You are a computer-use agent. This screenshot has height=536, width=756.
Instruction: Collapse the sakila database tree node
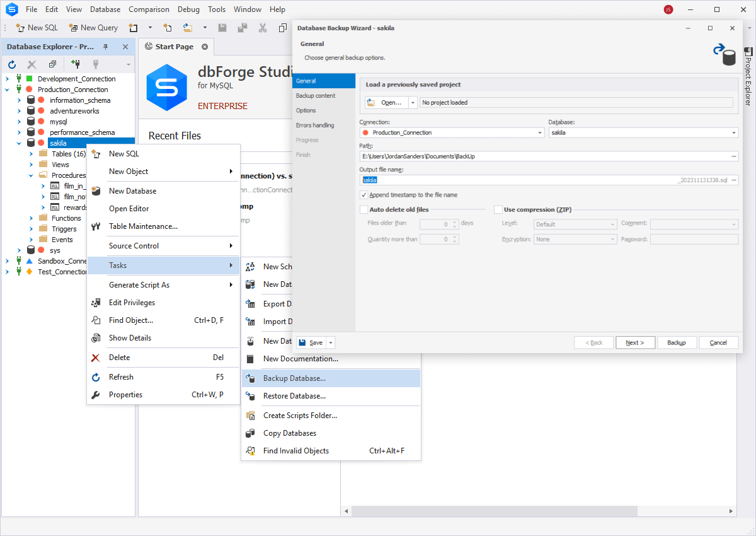pos(18,143)
